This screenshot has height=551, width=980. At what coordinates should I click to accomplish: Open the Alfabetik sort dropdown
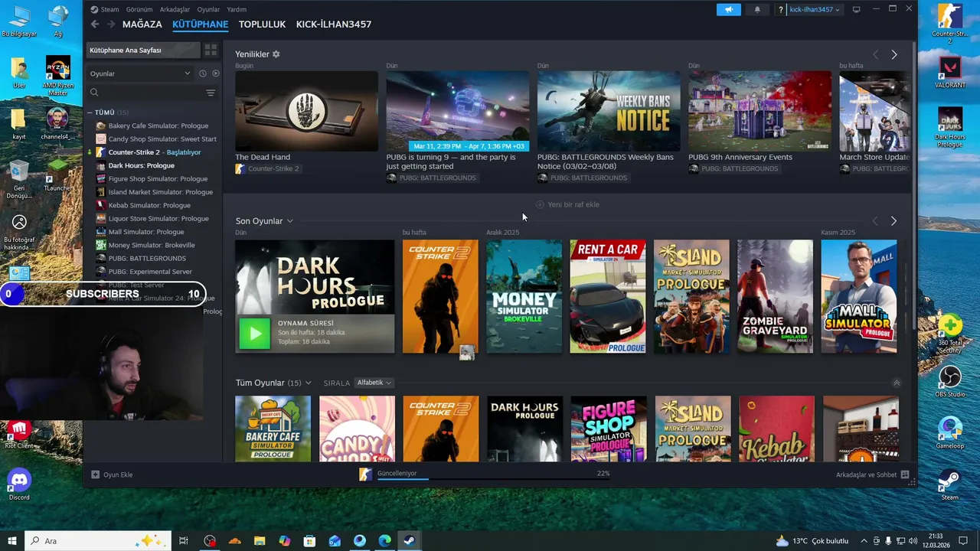(x=374, y=383)
